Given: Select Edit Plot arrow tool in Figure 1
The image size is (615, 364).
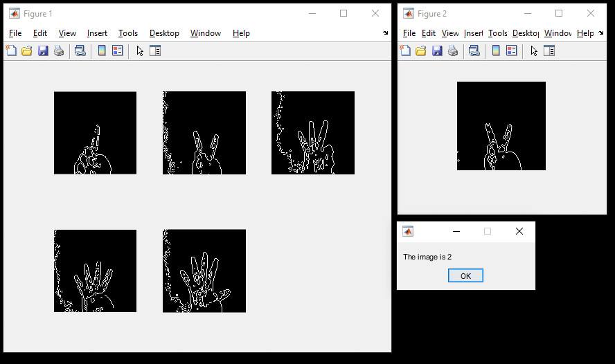Looking at the screenshot, I should coord(140,51).
